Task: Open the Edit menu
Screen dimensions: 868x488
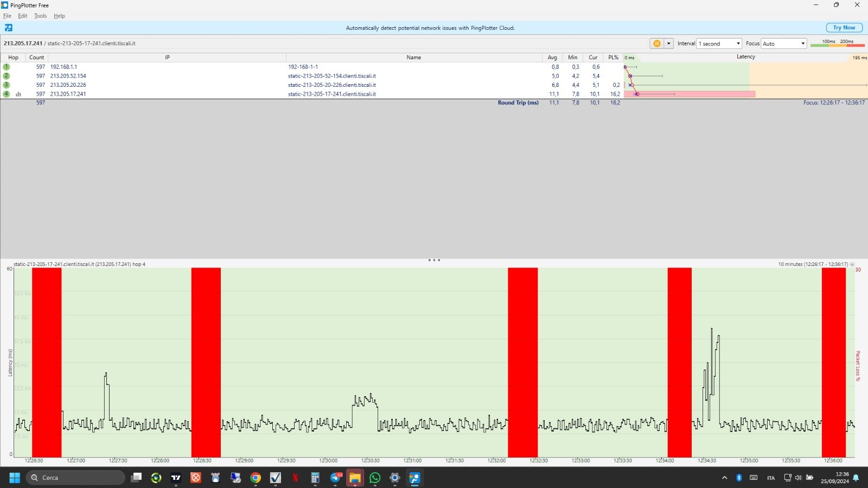Action: point(22,16)
